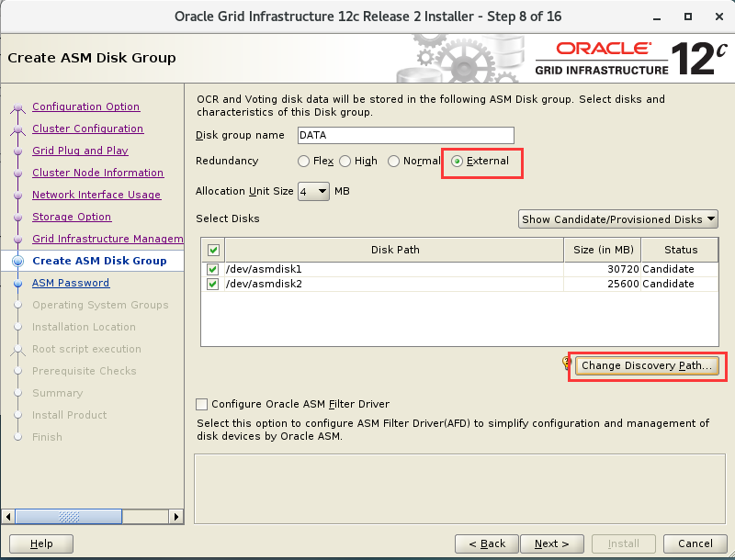The image size is (735, 560).
Task: Go to Configuration Option step
Action: (x=85, y=106)
